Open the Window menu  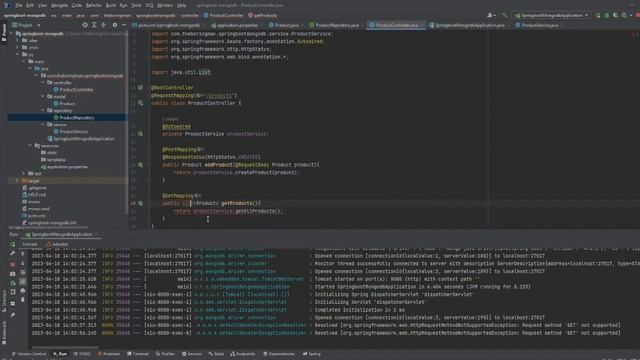tap(165, 6)
